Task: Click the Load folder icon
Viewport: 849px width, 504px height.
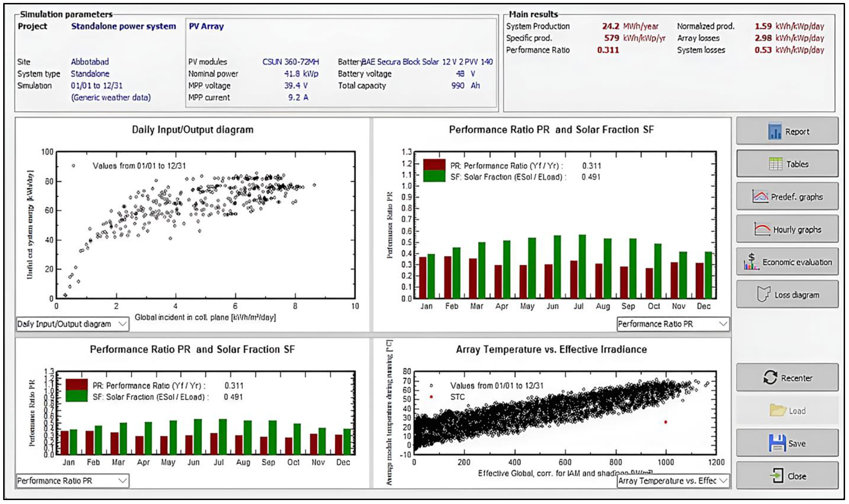Action: coord(778,410)
